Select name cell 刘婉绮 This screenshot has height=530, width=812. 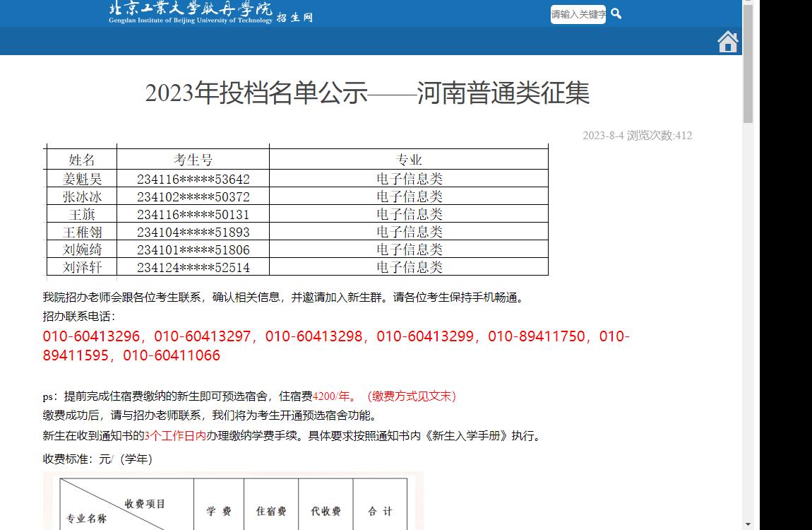[82, 249]
